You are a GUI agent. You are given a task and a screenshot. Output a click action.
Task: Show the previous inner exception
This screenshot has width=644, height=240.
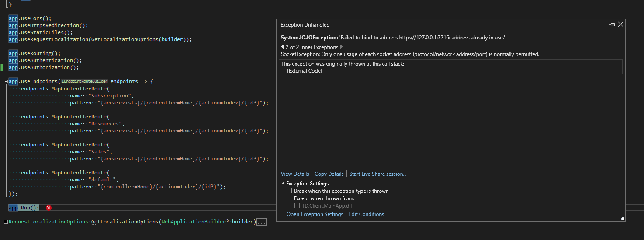[x=282, y=47]
